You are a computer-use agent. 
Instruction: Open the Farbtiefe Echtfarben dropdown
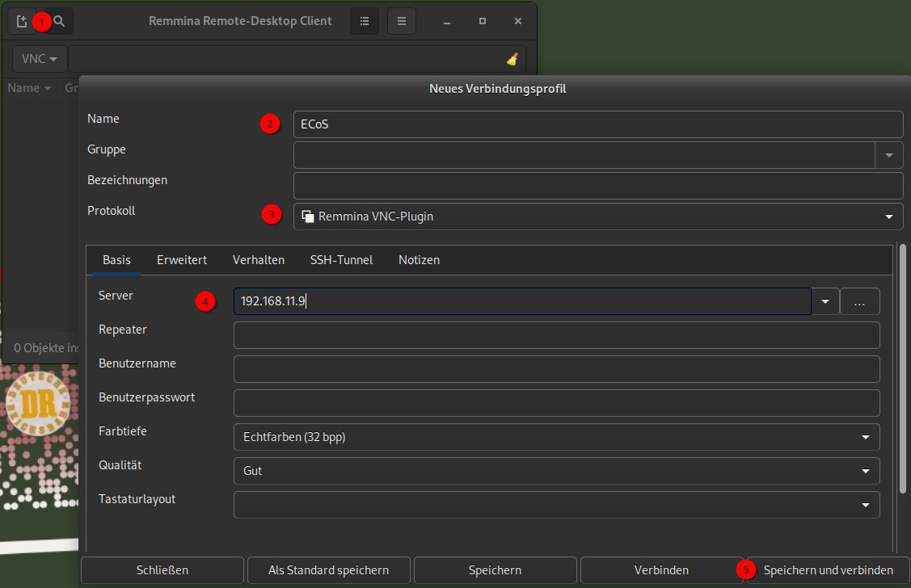point(556,437)
